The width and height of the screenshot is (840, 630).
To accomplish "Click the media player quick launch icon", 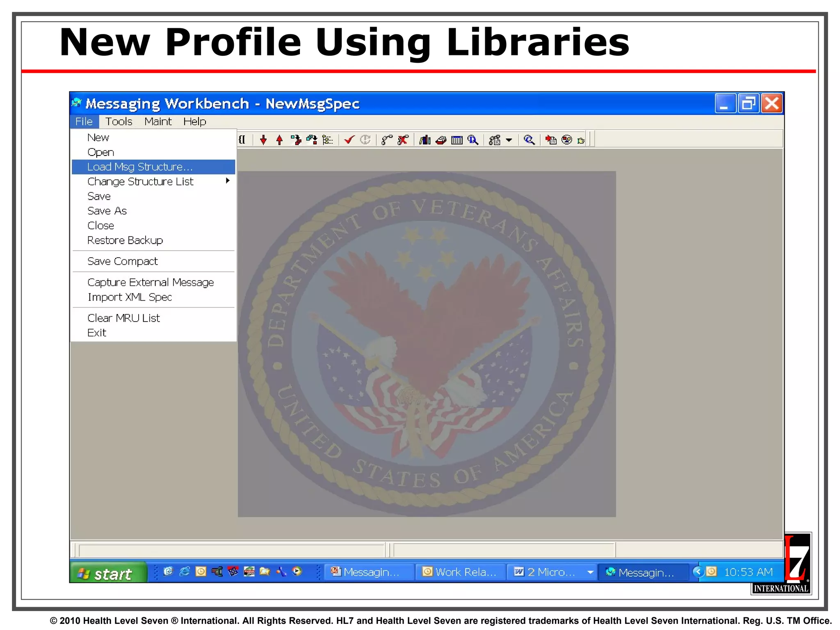I will tap(297, 572).
